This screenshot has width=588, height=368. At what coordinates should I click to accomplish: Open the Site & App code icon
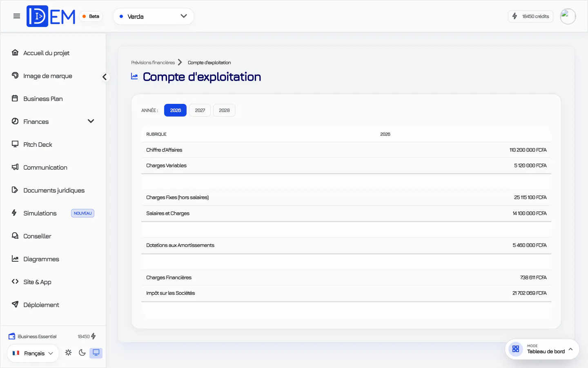(15, 282)
